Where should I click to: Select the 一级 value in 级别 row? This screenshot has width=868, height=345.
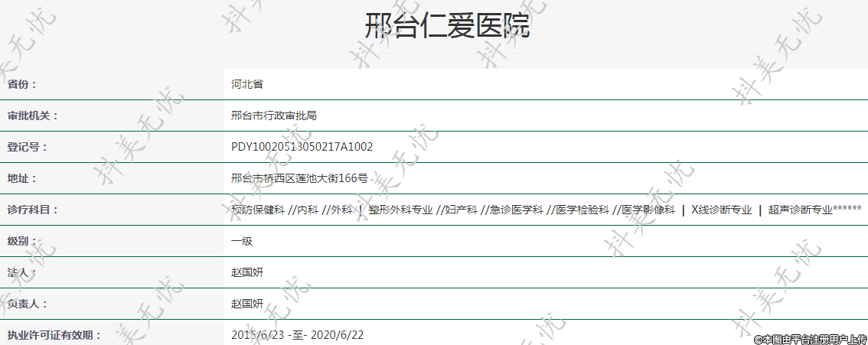[242, 241]
